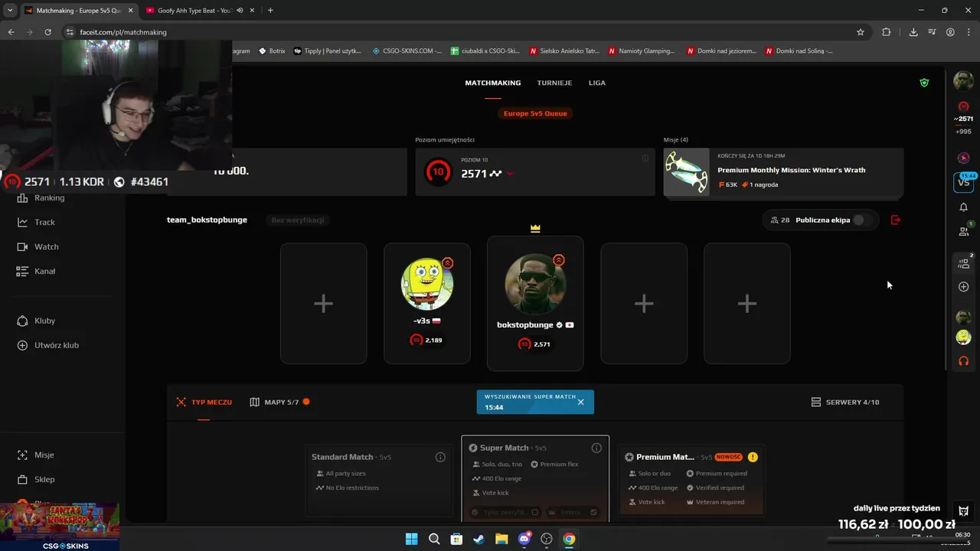This screenshot has height=551, width=980.
Task: Cancel the Super Match search with X
Action: (x=580, y=402)
